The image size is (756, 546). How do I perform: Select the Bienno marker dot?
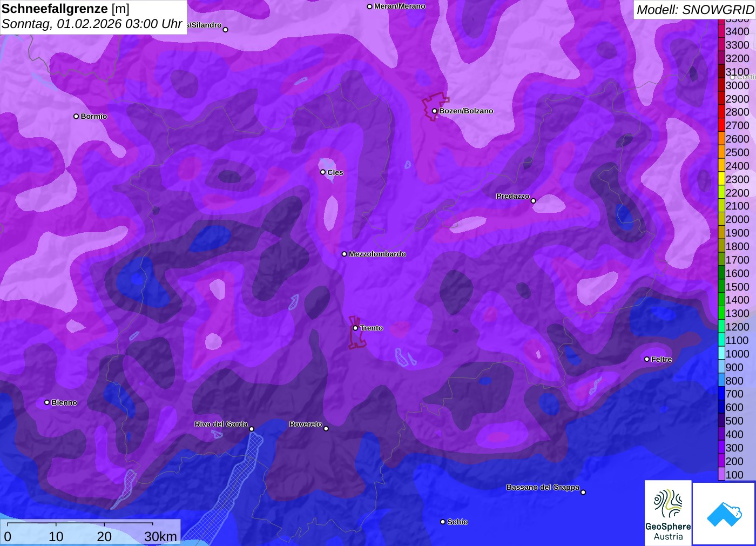[47, 402]
